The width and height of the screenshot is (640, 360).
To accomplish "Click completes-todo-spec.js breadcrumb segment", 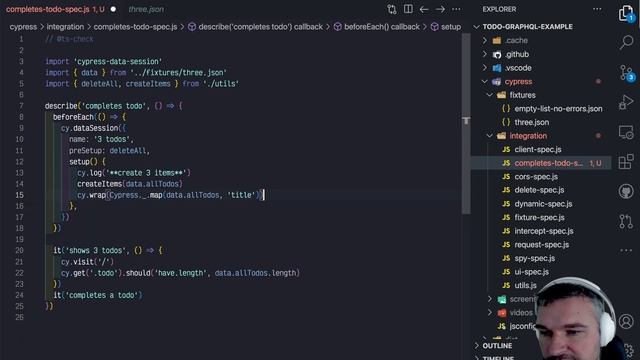I will pos(136,27).
